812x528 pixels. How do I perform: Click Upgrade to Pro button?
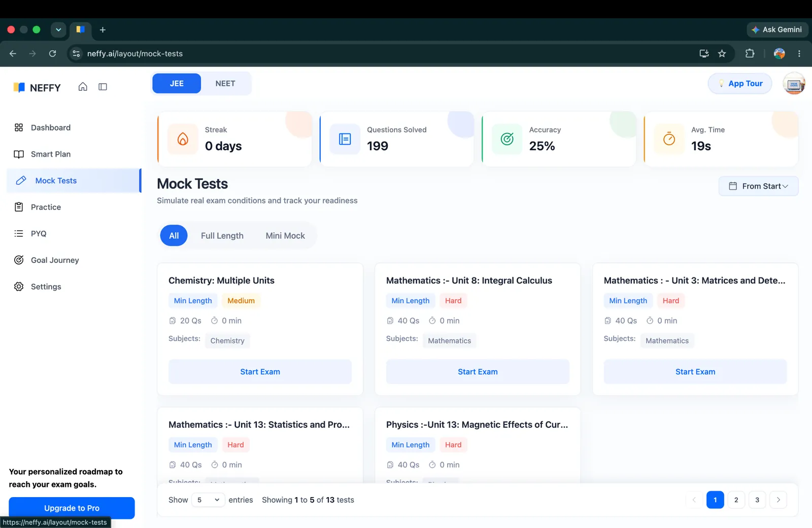click(x=72, y=508)
